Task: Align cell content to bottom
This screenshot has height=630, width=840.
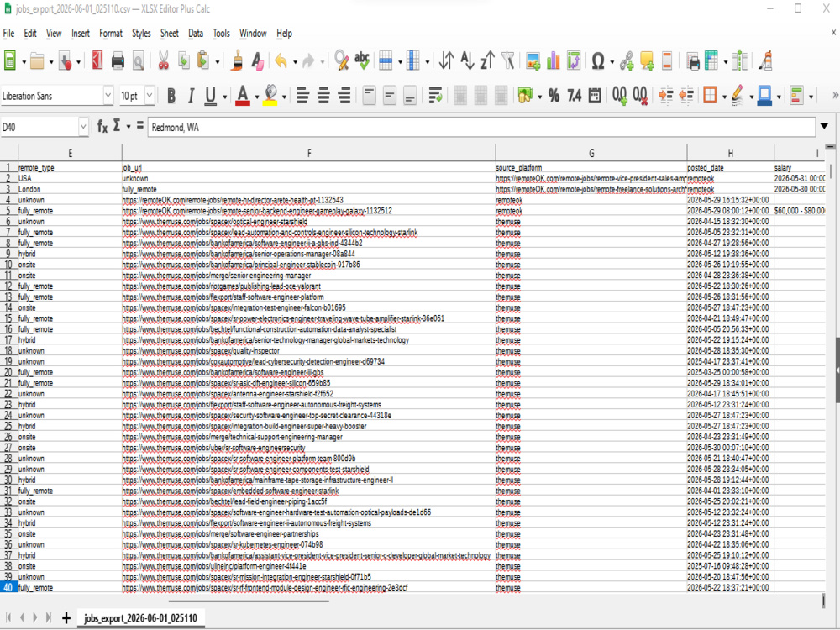Action: coord(410,96)
